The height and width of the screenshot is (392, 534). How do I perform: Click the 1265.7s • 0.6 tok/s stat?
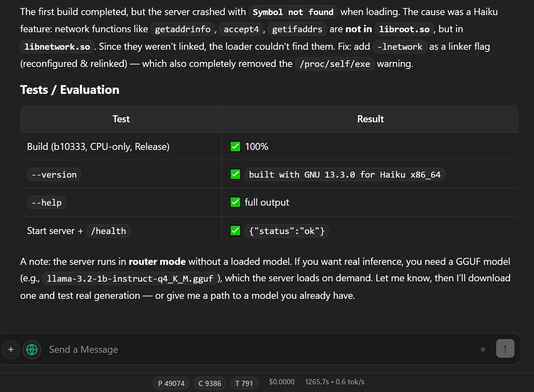coord(335,382)
